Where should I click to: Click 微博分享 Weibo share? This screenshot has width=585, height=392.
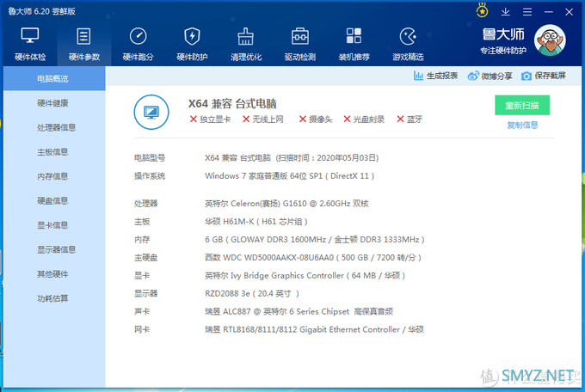point(490,76)
